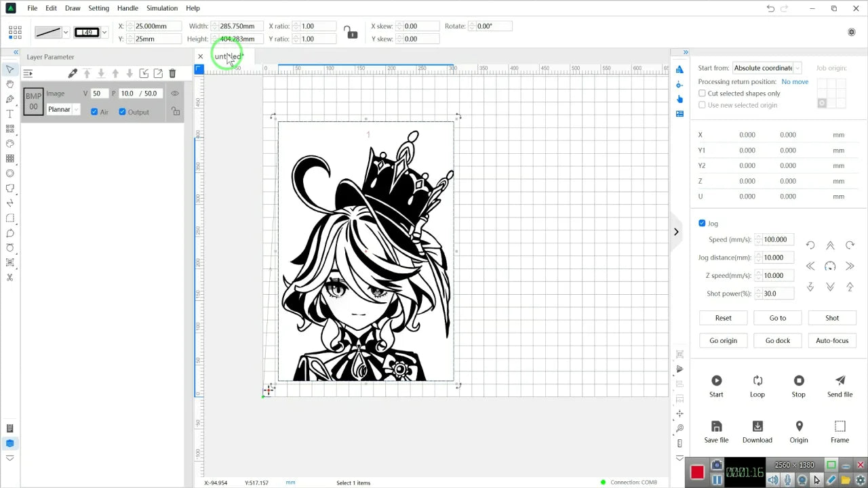Select the arrow selection tool
The height and width of the screenshot is (488, 868).
(x=10, y=69)
